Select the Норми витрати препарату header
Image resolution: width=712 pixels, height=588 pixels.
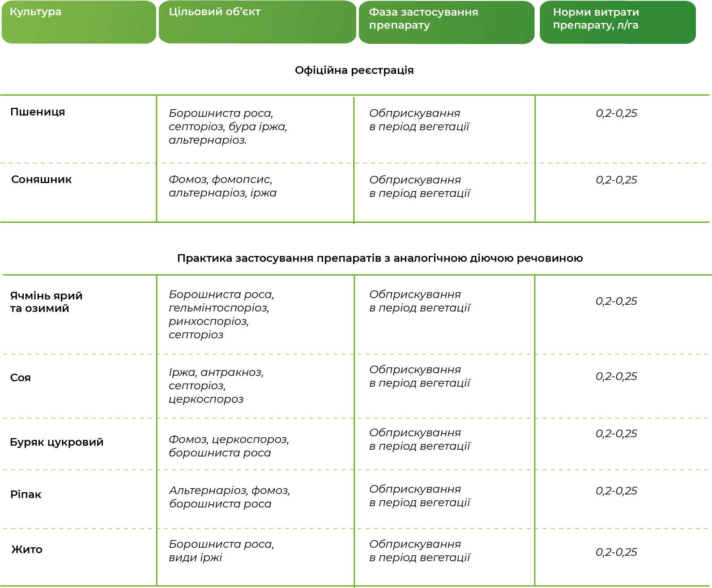click(x=618, y=22)
